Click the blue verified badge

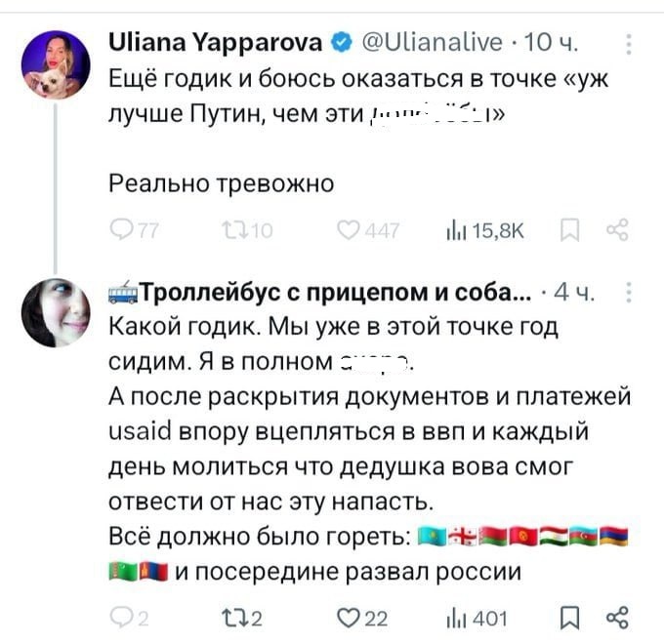tap(343, 44)
